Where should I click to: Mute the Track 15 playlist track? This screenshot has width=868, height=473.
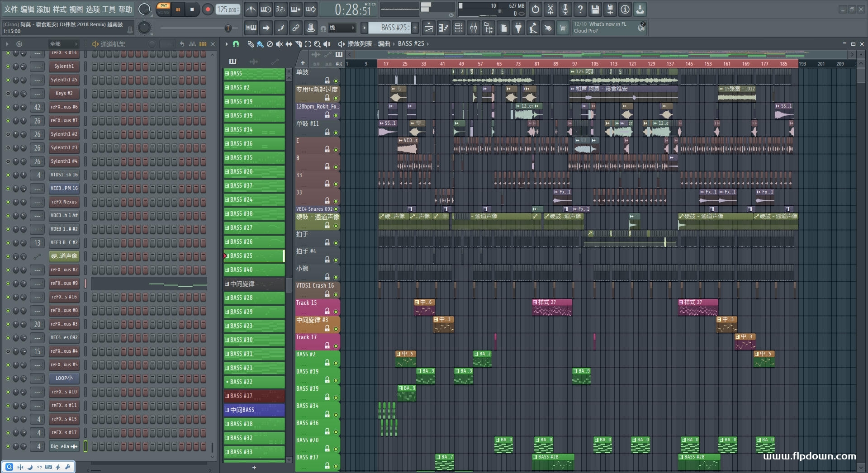(x=336, y=312)
